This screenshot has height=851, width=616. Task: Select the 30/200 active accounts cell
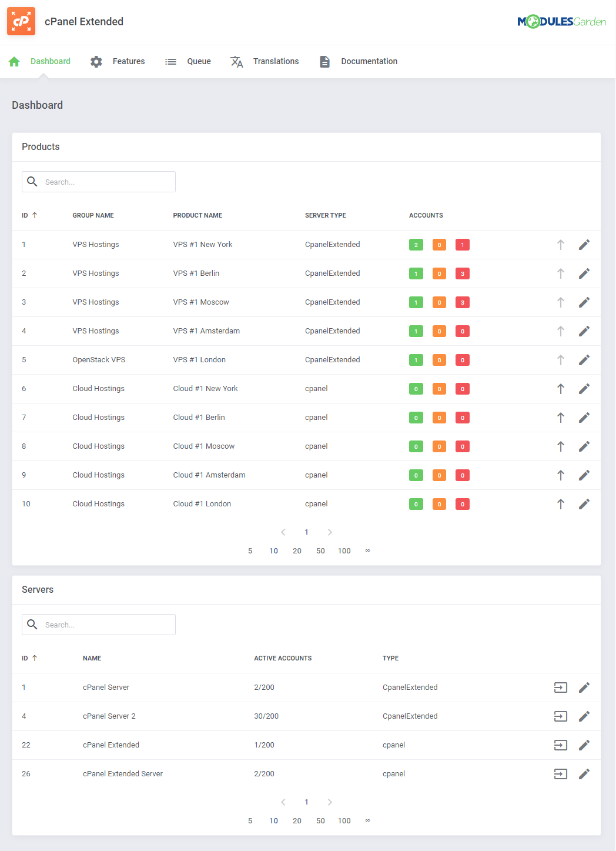tap(266, 716)
